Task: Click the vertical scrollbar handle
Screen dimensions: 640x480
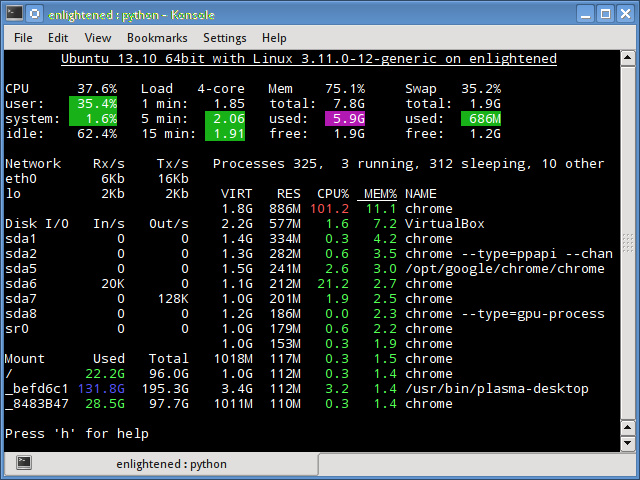Action: click(x=628, y=248)
